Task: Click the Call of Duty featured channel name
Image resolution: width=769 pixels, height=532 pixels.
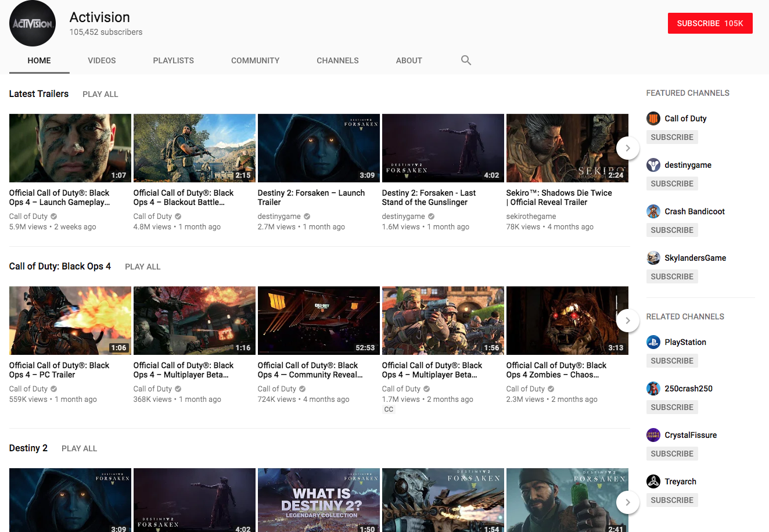Action: (685, 118)
